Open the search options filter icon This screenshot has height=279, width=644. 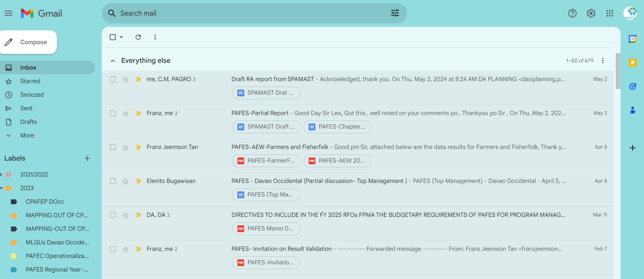395,13
